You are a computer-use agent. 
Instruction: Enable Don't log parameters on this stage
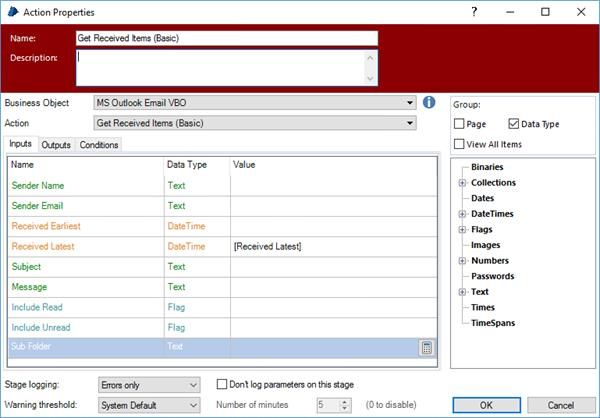pyautogui.click(x=222, y=384)
